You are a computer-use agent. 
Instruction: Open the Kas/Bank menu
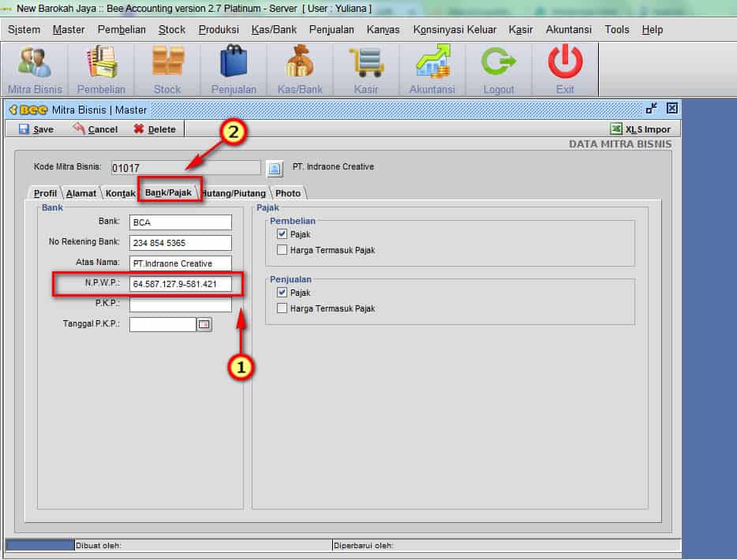pos(274,30)
